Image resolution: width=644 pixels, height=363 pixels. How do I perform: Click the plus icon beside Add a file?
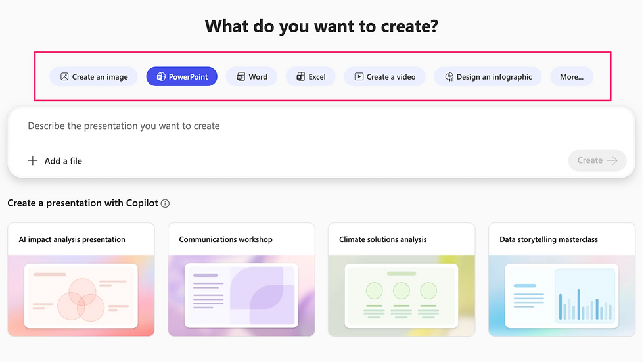pos(32,160)
